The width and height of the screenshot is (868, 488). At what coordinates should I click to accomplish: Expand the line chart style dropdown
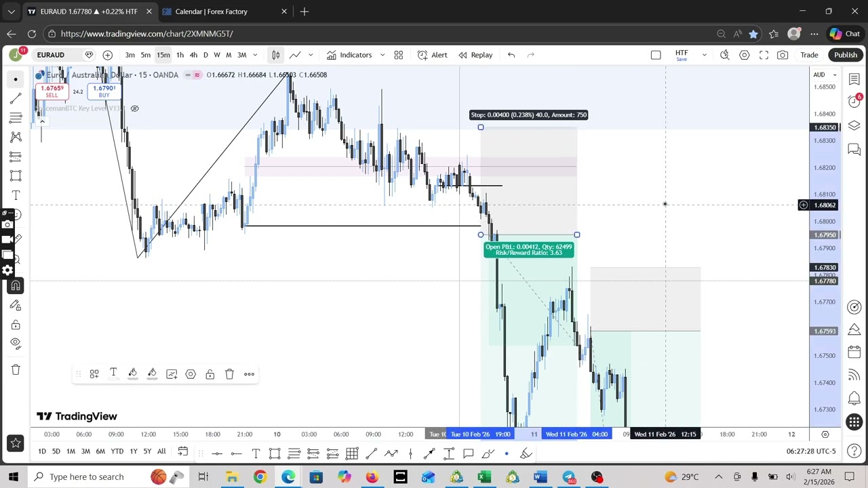pyautogui.click(x=311, y=55)
